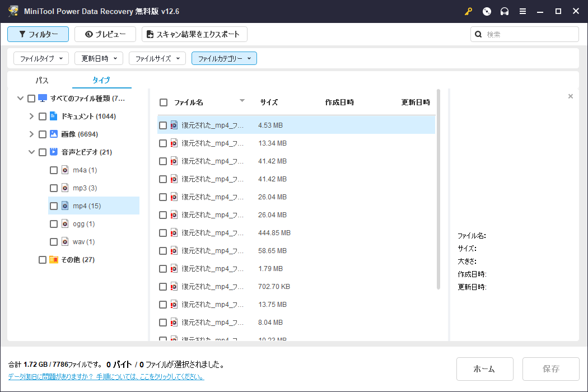The width and height of the screenshot is (588, 392).
Task: Toggle the フィルター button
Action: [38, 34]
